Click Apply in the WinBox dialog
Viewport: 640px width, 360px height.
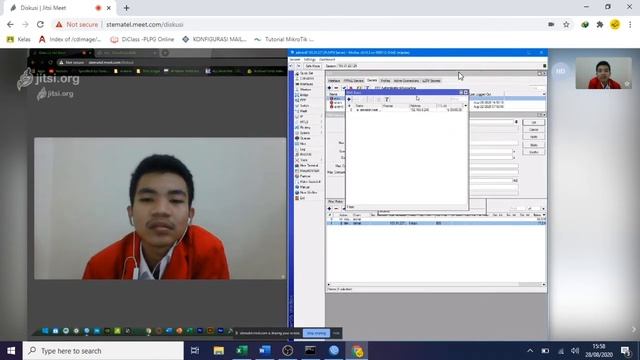(533, 136)
